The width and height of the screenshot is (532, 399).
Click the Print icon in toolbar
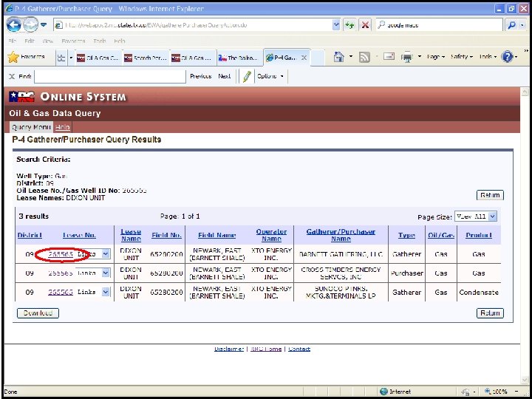pos(406,58)
